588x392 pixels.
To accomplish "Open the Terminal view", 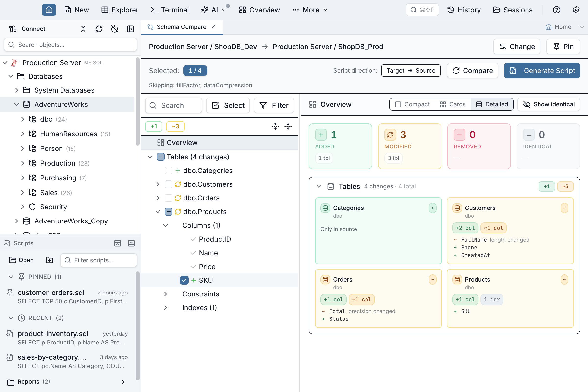I will click(x=170, y=10).
